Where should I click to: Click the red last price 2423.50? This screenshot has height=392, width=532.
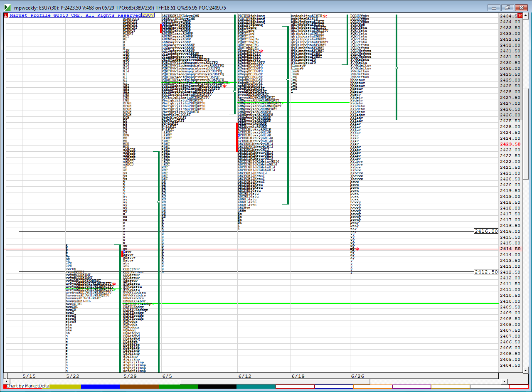click(x=510, y=144)
